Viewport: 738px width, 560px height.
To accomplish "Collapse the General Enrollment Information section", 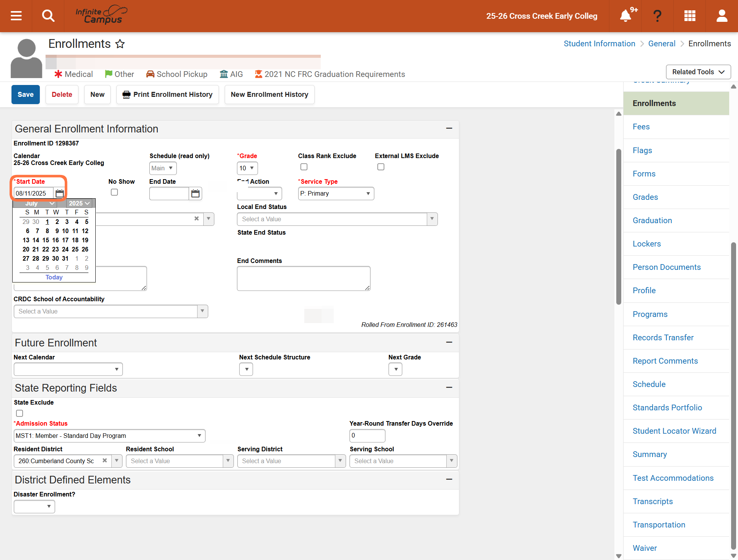I will (449, 128).
